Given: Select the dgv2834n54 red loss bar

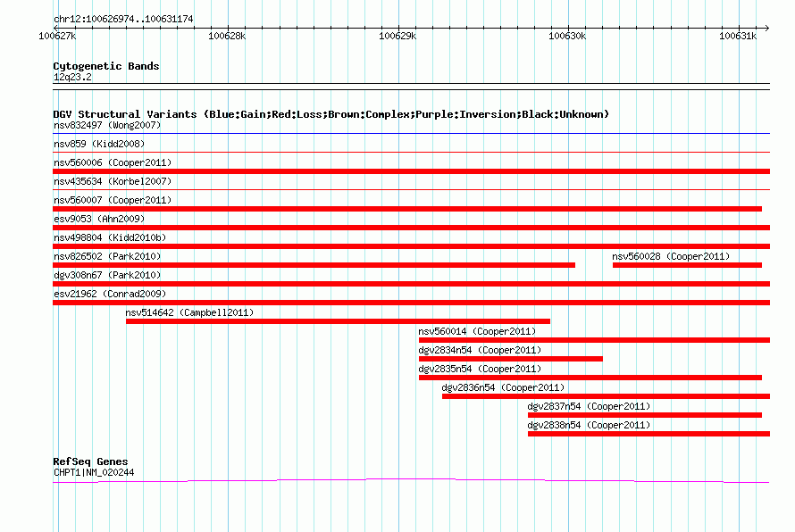Looking at the screenshot, I should coord(511,359).
